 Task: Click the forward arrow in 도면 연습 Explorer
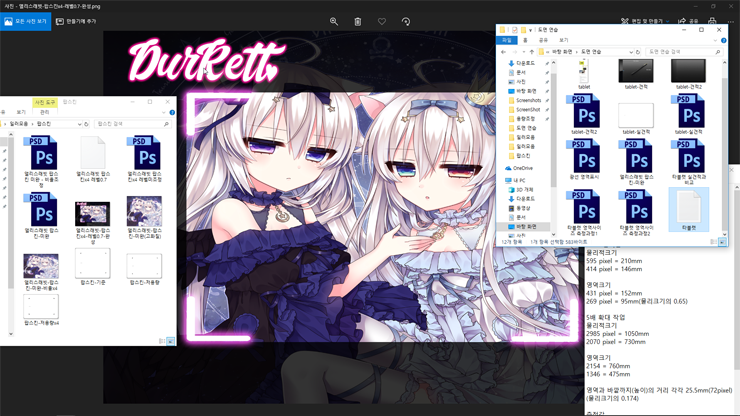point(514,52)
